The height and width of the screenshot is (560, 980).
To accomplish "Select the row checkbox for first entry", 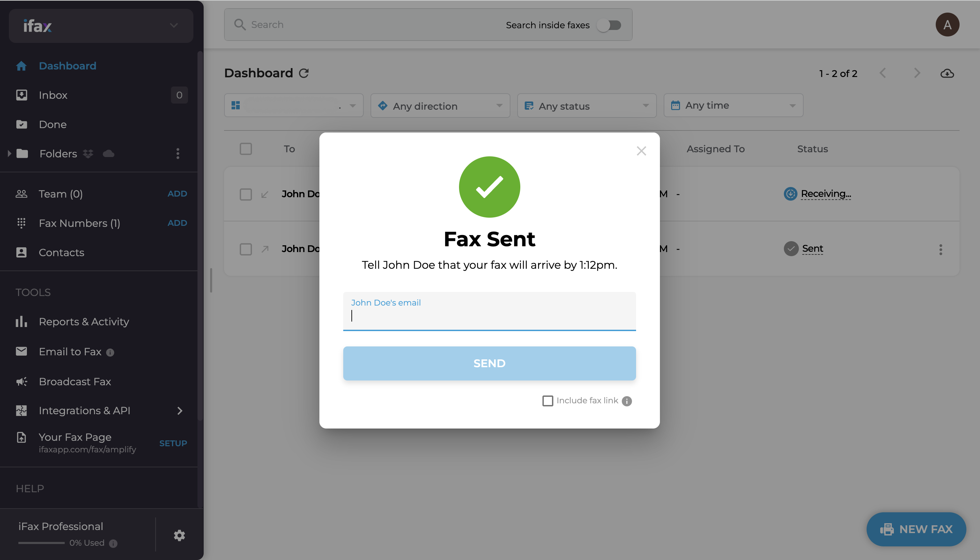I will pyautogui.click(x=246, y=194).
